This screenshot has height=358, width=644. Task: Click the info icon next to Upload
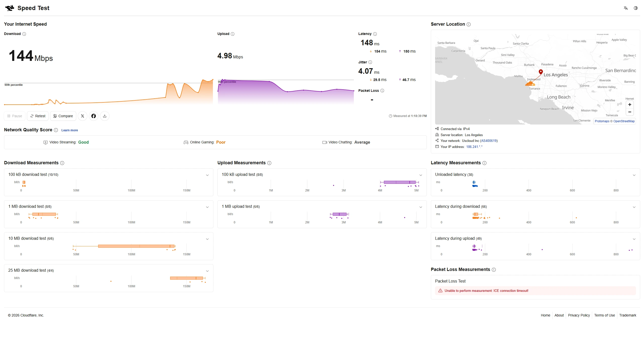point(233,34)
